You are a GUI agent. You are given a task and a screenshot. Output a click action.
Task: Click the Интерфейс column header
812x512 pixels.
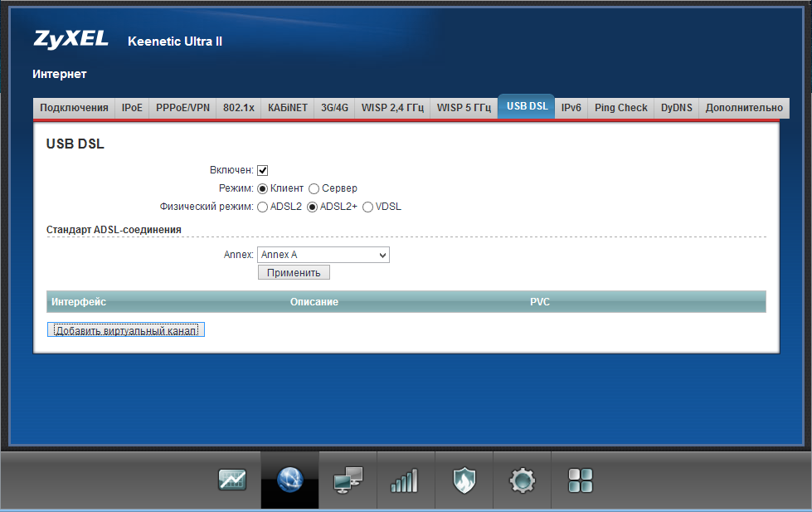(79, 301)
